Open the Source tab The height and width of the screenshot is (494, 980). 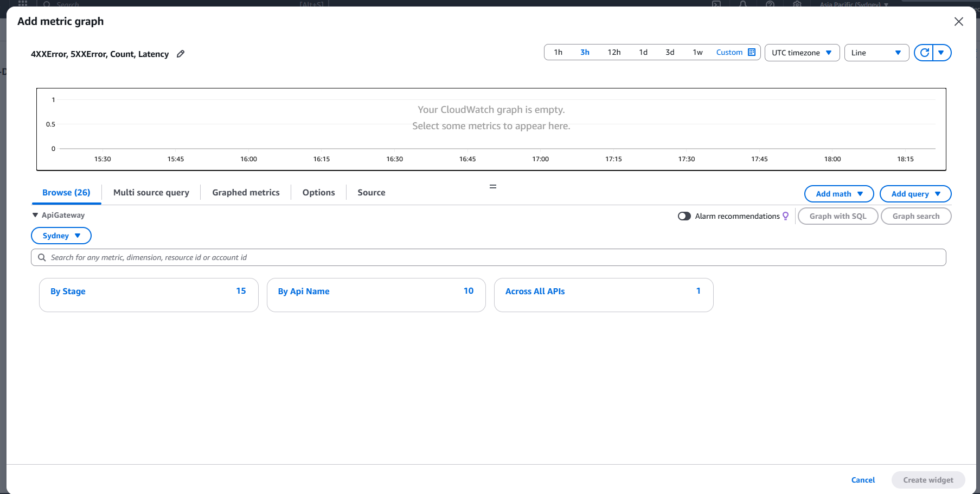click(x=371, y=193)
